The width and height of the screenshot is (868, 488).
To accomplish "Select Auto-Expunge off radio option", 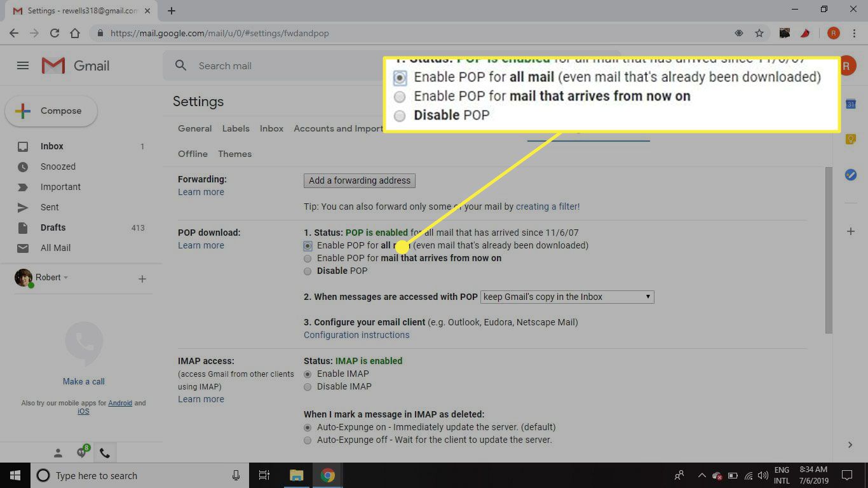I will 308,440.
